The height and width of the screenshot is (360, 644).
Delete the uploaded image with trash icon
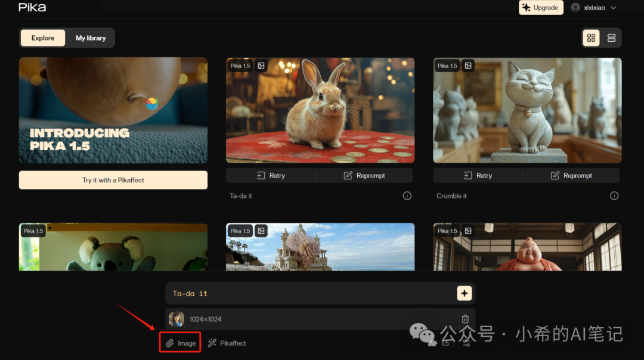pyautogui.click(x=465, y=318)
